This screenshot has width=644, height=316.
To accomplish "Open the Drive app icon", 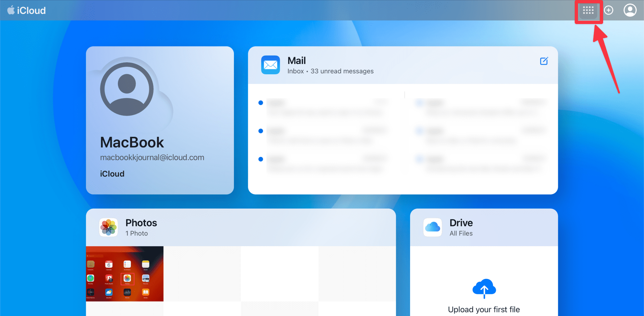I will (433, 227).
